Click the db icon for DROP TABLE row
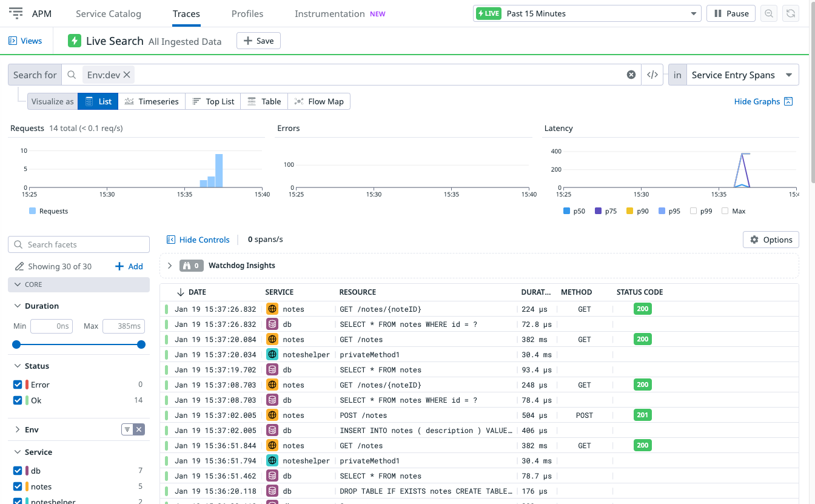 (x=272, y=491)
